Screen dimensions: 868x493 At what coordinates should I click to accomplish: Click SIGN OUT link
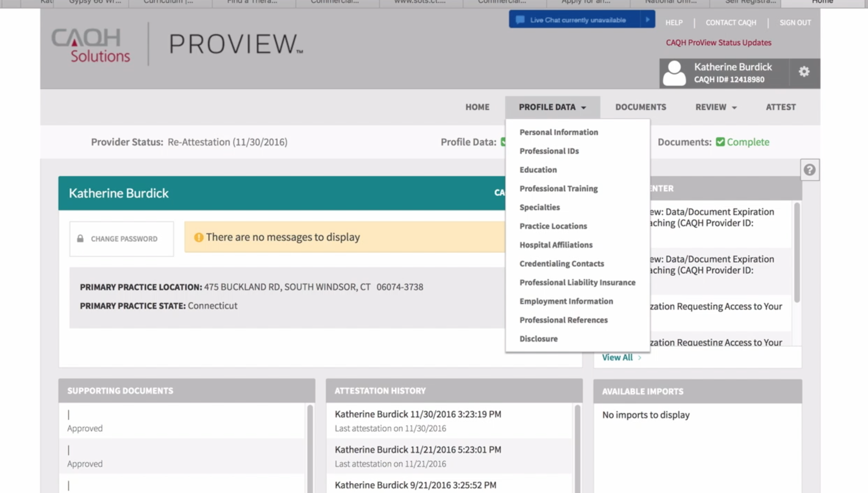795,23
